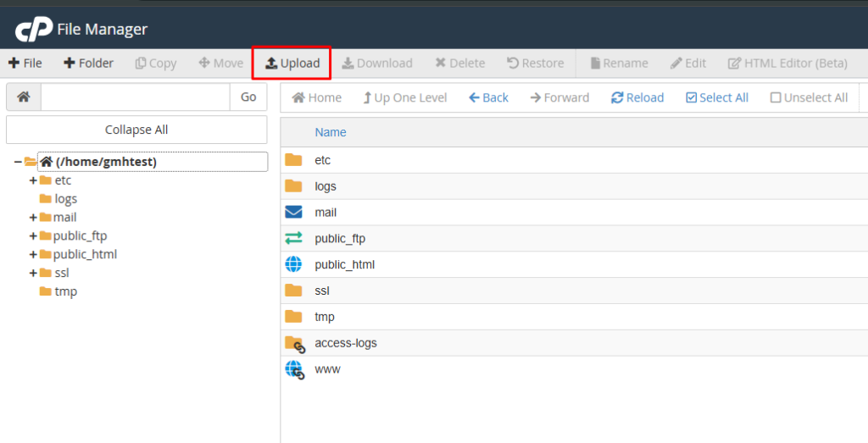
Task: Select the public_html globe icon in list
Action: pos(293,264)
